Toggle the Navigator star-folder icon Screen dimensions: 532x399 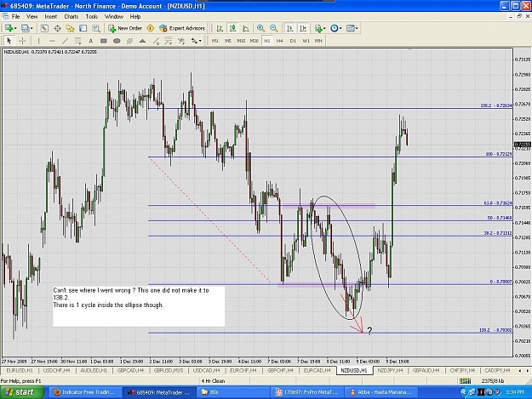click(x=70, y=28)
